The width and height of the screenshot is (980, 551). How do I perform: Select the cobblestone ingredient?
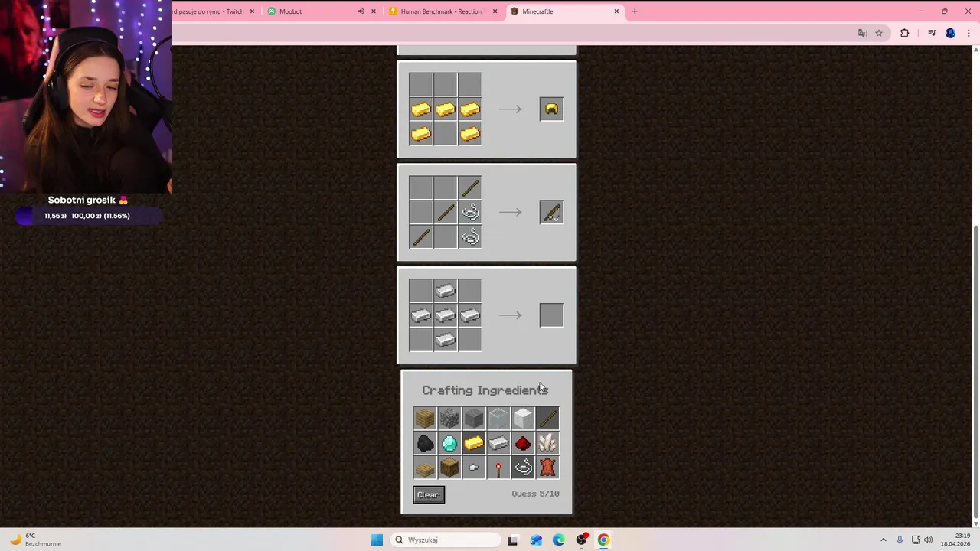tap(449, 418)
